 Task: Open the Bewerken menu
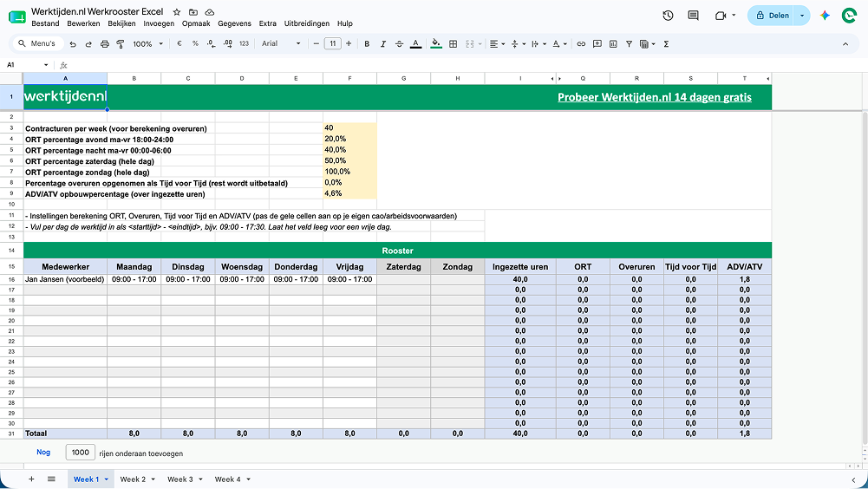pos(83,23)
